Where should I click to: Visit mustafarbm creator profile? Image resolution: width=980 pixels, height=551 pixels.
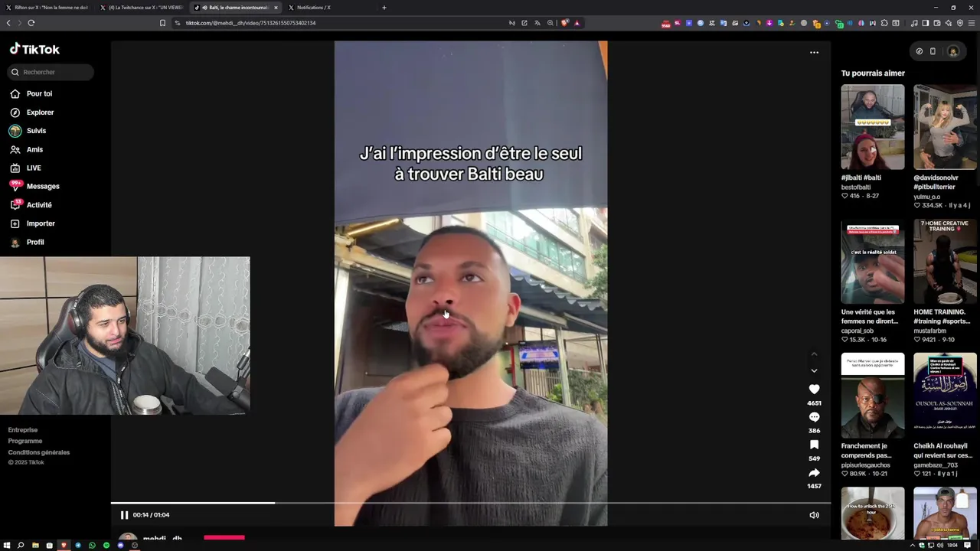929,331
